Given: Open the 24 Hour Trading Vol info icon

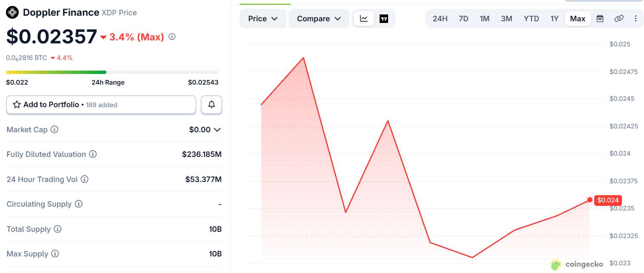Looking at the screenshot, I should coord(85,179).
